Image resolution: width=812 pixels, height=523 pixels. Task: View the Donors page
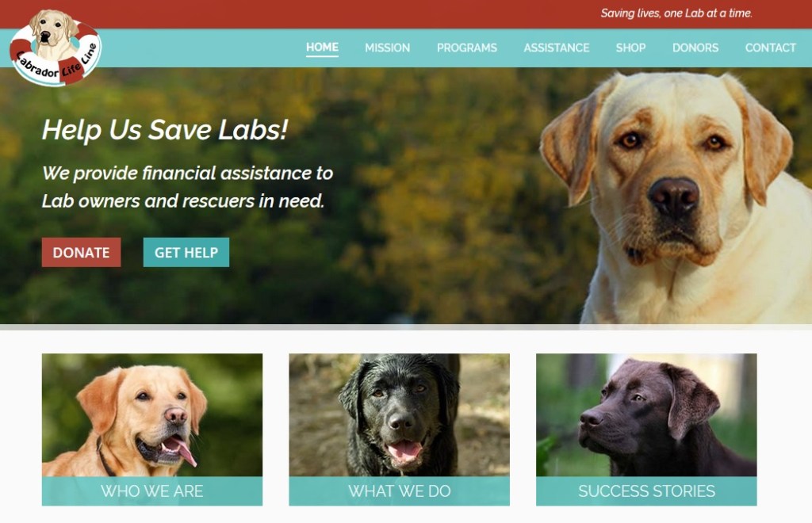click(x=695, y=48)
